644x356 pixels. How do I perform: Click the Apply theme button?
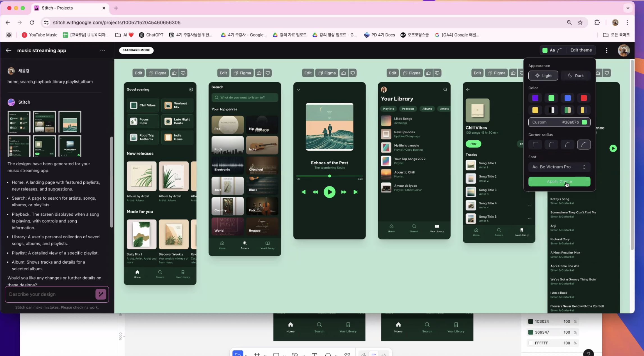pos(559,181)
